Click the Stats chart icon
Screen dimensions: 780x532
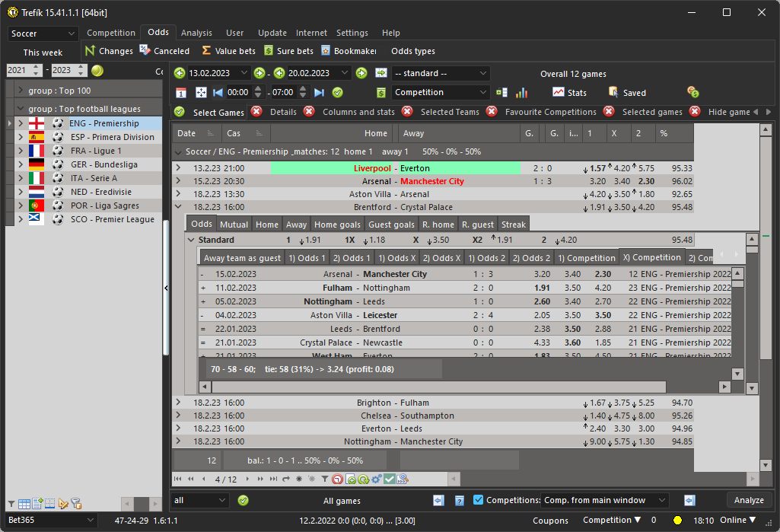click(559, 92)
